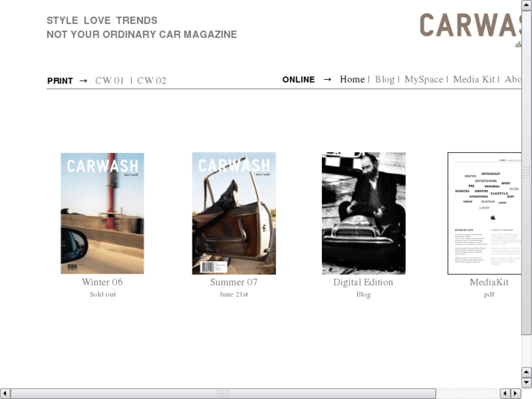Viewport: 532px width, 399px height.
Task: Visit the MySpace navigation link
Action: 424,80
